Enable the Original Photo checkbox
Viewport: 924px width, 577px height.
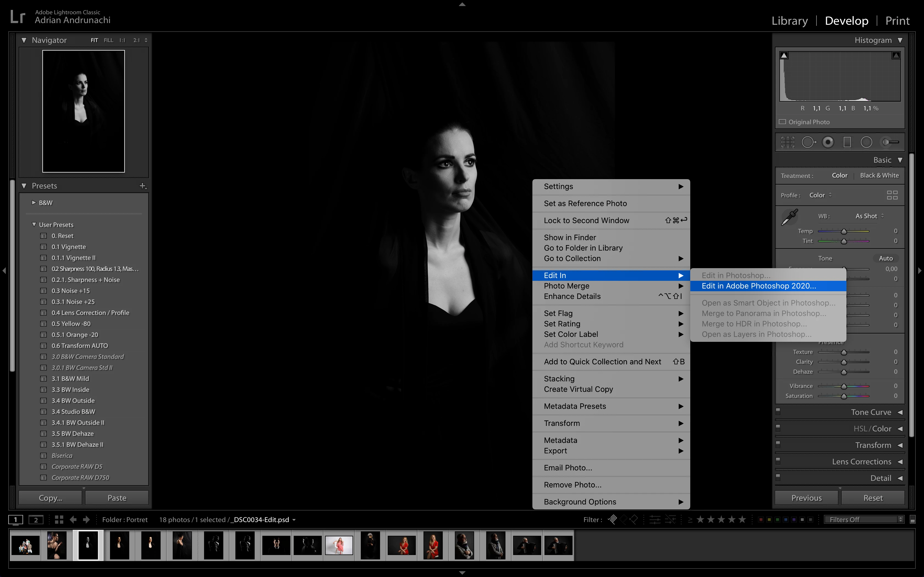[782, 122]
